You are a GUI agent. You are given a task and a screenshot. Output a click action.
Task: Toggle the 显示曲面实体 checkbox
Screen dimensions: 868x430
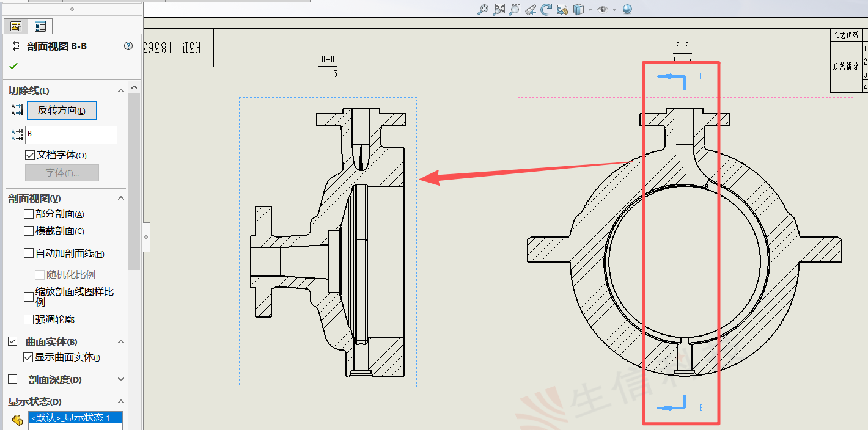coord(28,357)
